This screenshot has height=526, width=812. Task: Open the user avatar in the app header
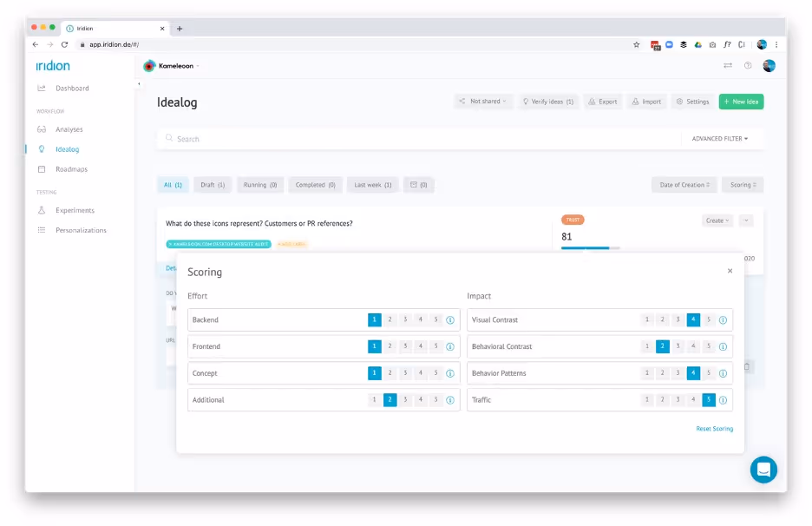coord(769,66)
